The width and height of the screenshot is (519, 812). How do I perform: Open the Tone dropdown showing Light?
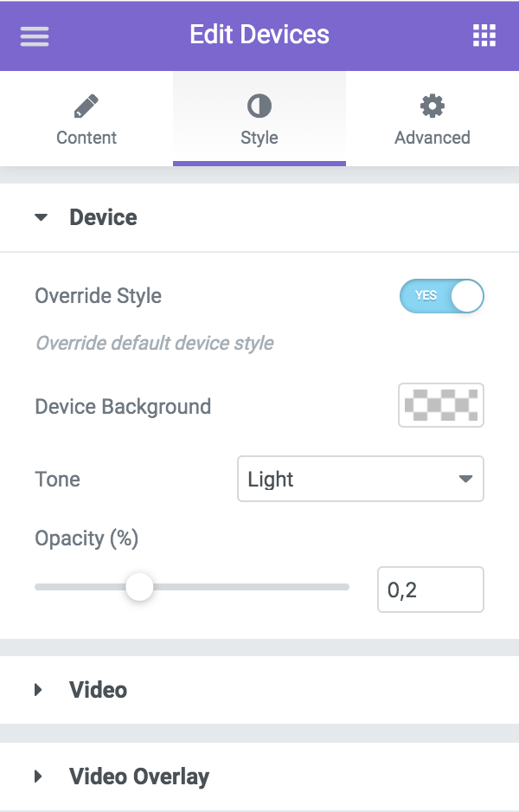(x=360, y=479)
